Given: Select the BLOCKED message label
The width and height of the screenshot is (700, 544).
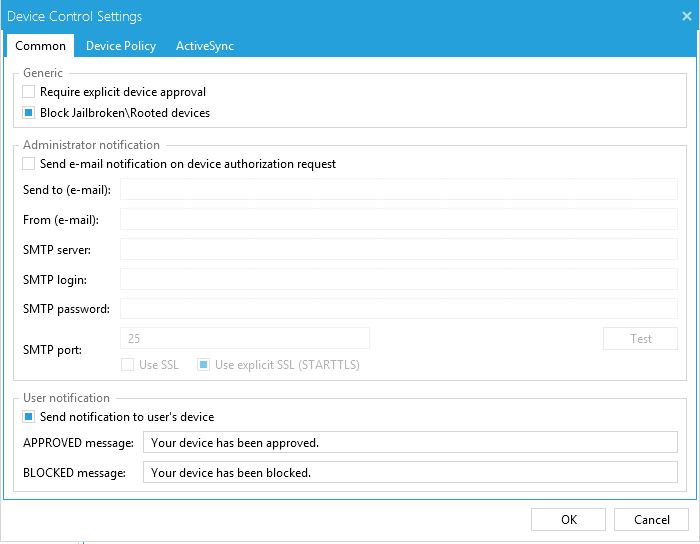Looking at the screenshot, I should pos(74,473).
